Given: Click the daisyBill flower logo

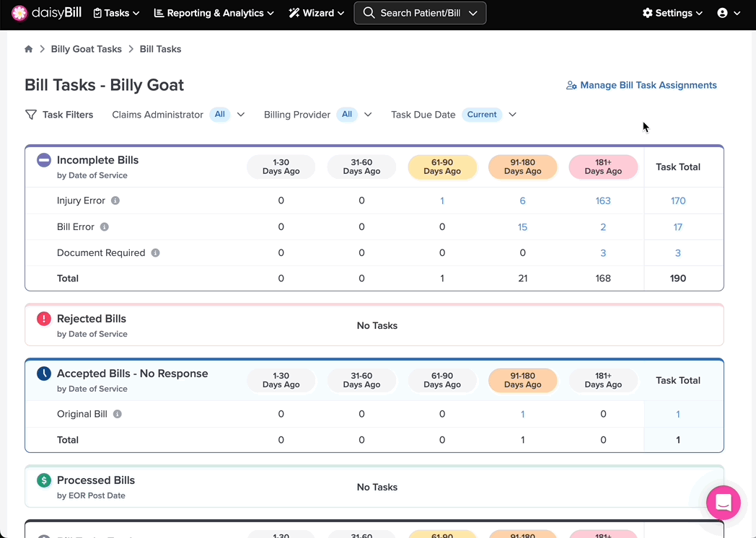Looking at the screenshot, I should 19,13.
